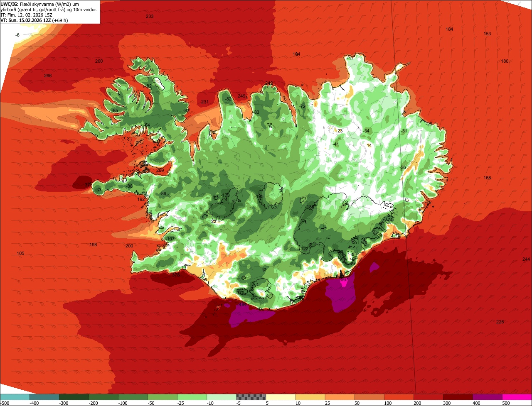
Task: Click the value 484 in the purple area
Action: [x=243, y=304]
